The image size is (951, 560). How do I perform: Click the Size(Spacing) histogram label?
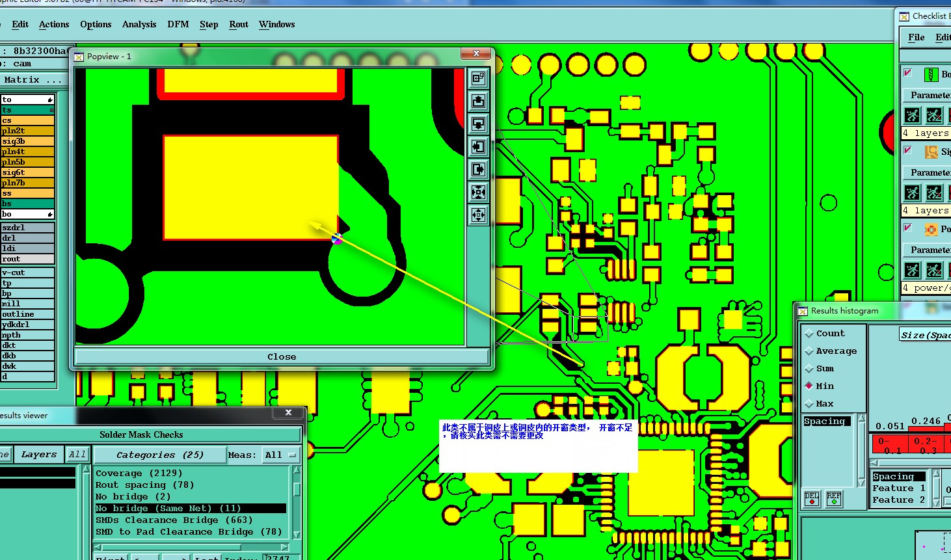pyautogui.click(x=926, y=335)
